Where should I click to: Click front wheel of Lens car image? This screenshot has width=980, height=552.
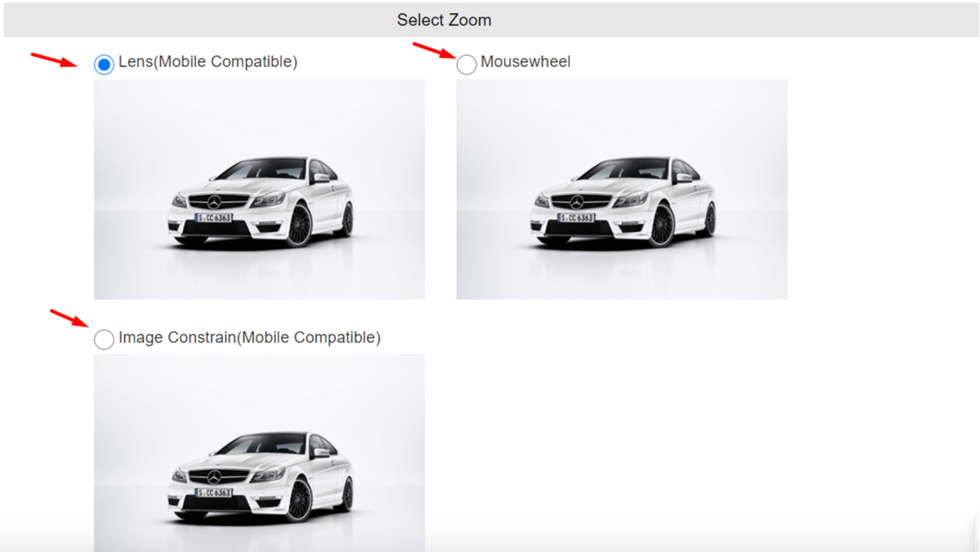pos(300,224)
